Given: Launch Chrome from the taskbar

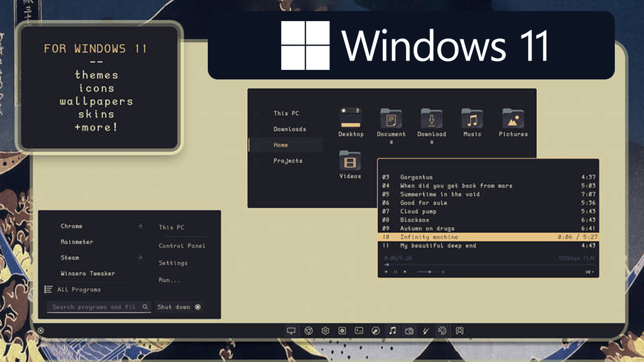Looking at the screenshot, I should 308,331.
